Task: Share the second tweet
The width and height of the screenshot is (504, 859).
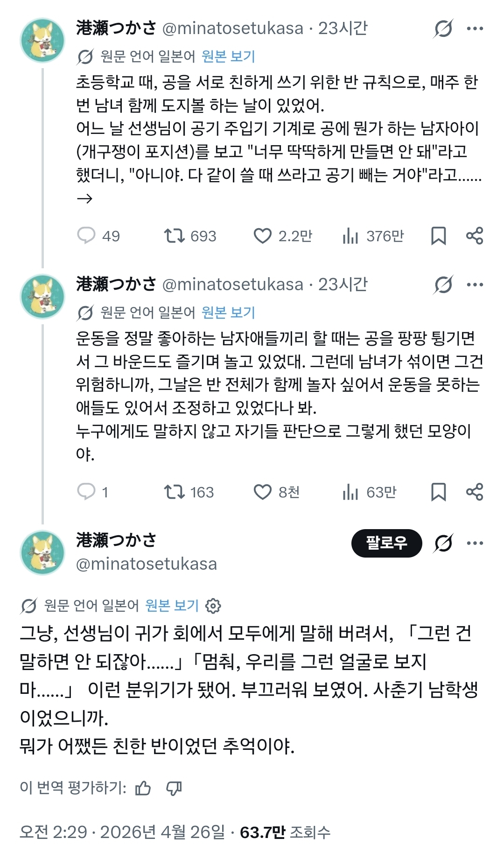Action: pyautogui.click(x=475, y=492)
